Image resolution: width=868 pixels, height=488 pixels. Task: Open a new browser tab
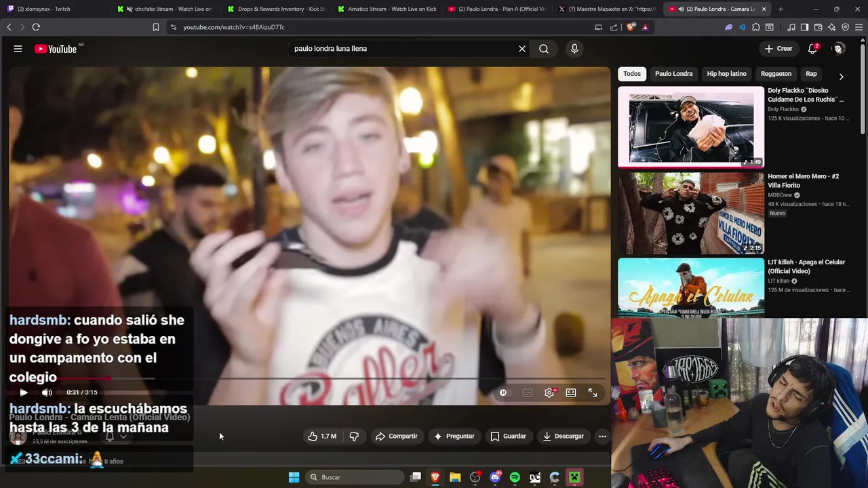(781, 9)
